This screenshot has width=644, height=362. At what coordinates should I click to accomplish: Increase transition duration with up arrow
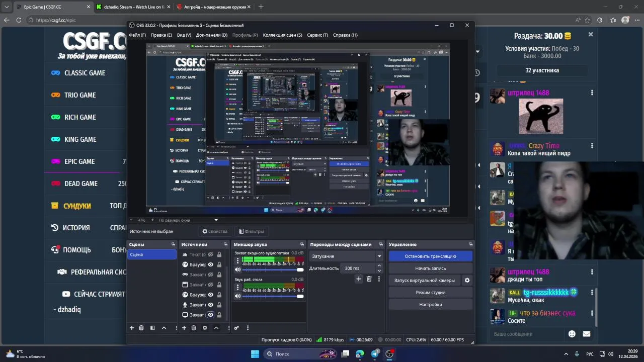(x=379, y=266)
